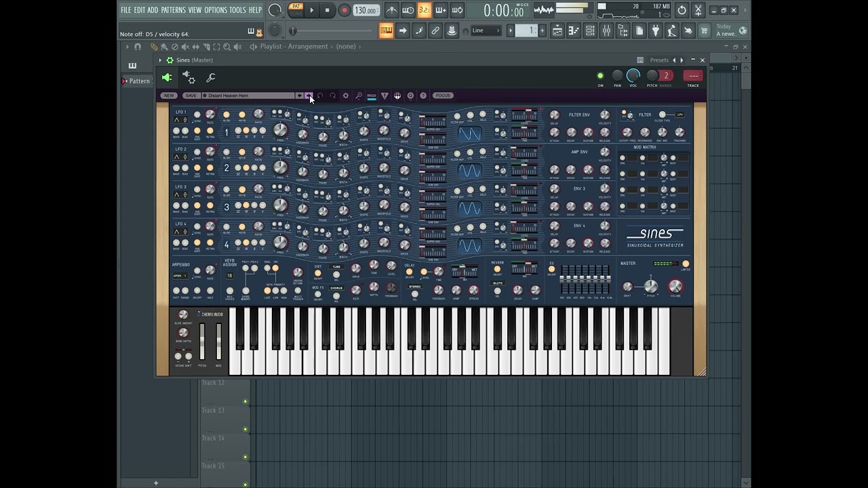
Task: Open the TOOLS menu
Action: click(x=237, y=10)
